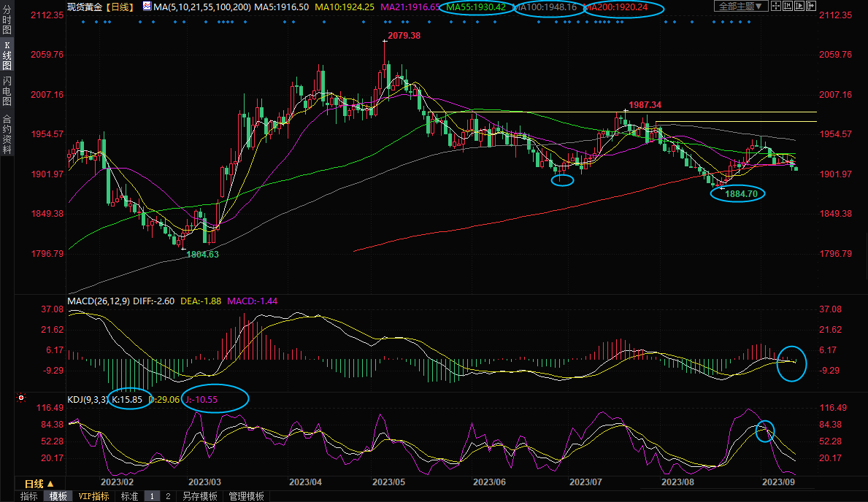Open the VIP指标 tab
Screen dimensions: 868x502
93,496
